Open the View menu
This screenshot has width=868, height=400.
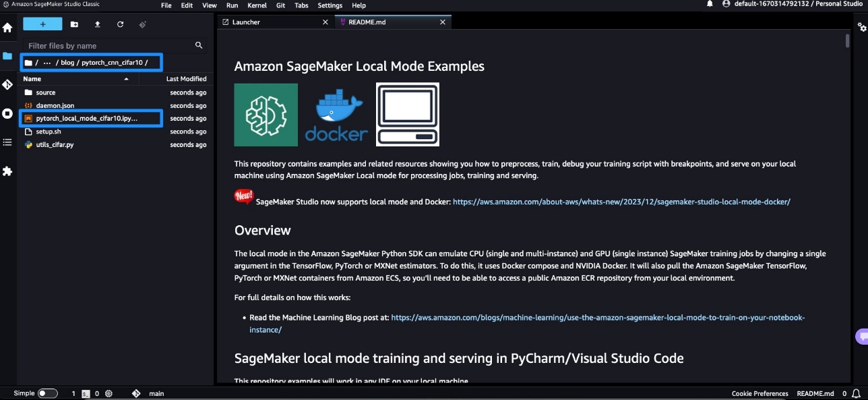(x=210, y=5)
